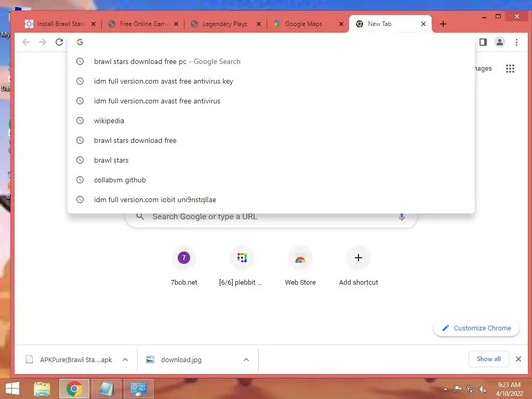
Task: Choose the collabvm github suggestion
Action: click(x=271, y=179)
